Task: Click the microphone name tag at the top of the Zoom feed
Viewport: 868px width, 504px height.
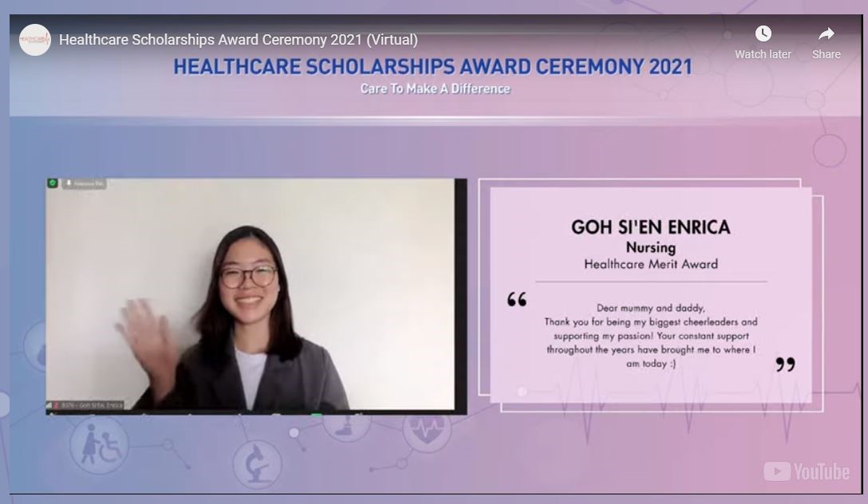Action: coord(85,183)
